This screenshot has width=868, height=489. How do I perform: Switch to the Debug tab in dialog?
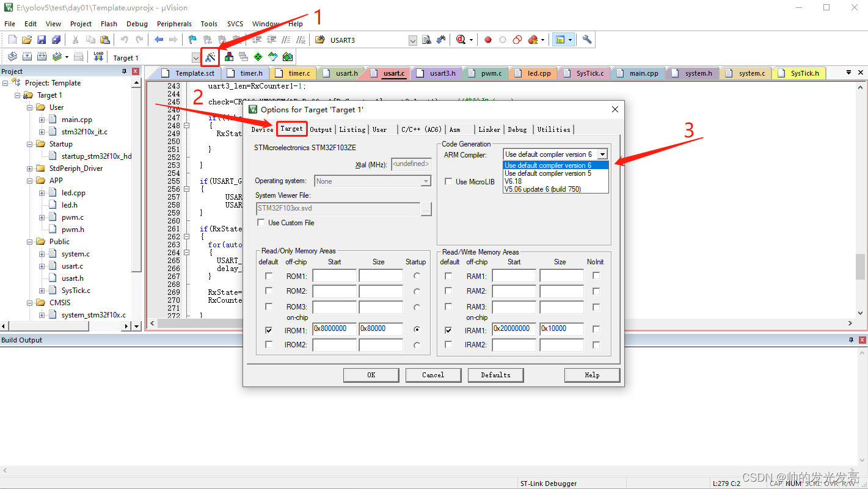(517, 129)
